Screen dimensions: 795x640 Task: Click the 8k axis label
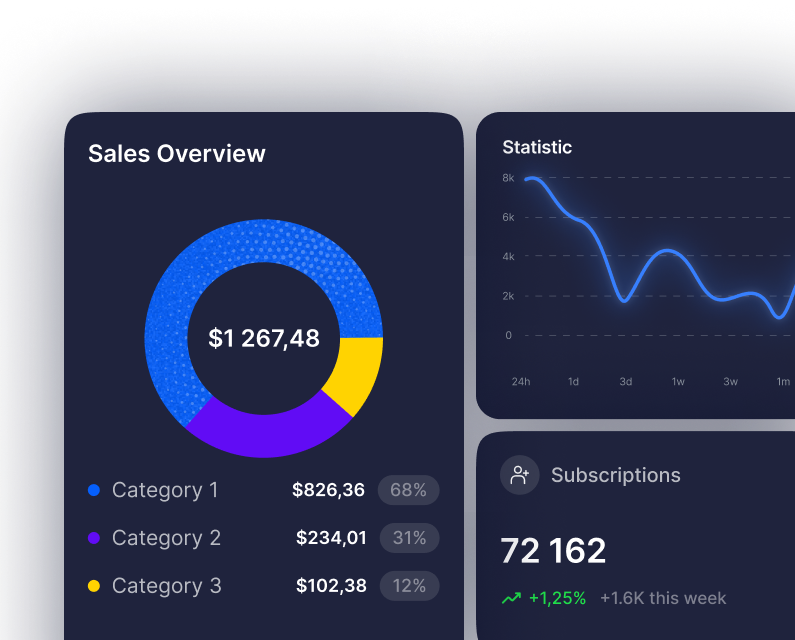[508, 178]
